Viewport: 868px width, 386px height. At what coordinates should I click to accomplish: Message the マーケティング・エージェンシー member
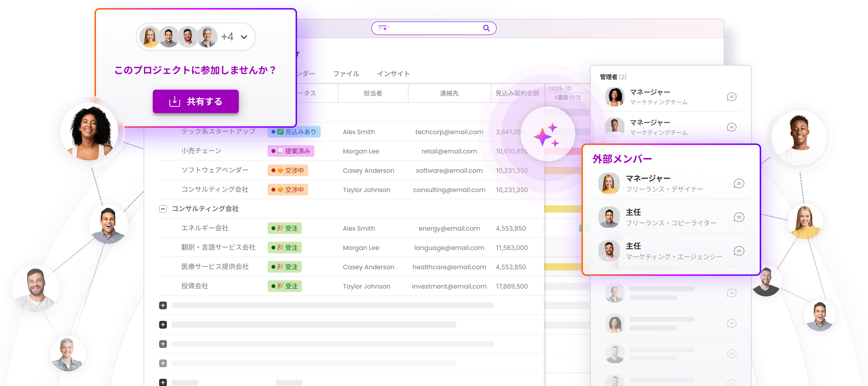[x=739, y=251]
